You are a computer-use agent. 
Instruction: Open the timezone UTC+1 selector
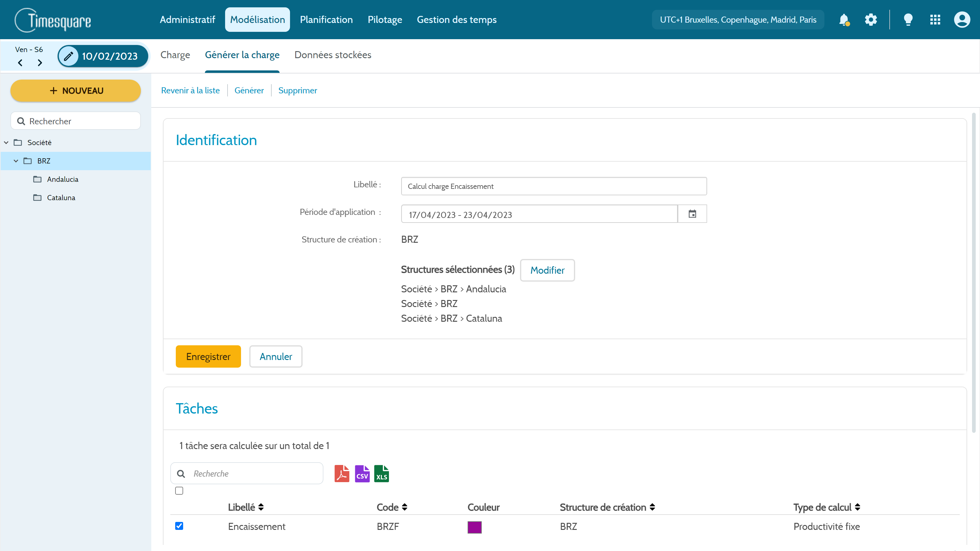[738, 20]
